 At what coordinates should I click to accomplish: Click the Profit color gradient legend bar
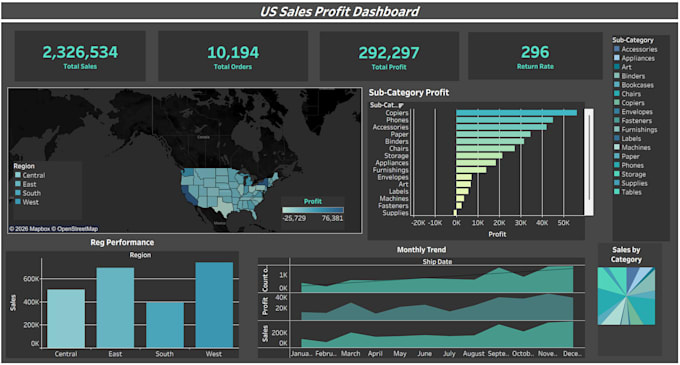click(313, 210)
